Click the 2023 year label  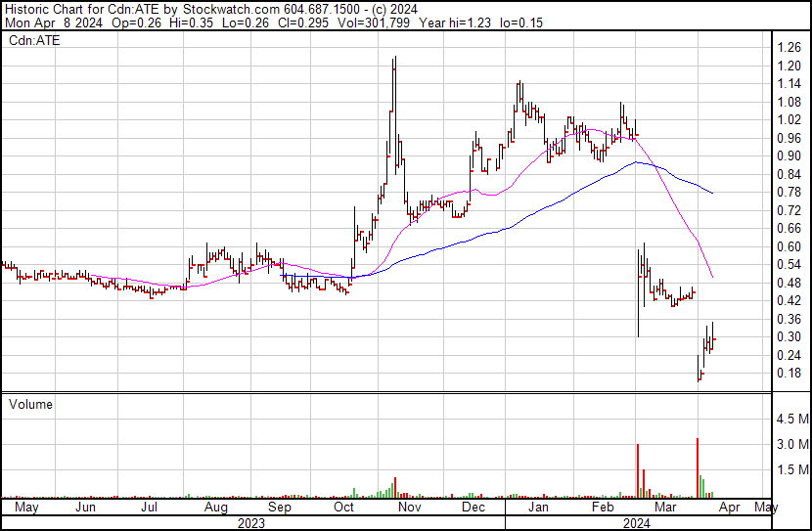(x=252, y=522)
